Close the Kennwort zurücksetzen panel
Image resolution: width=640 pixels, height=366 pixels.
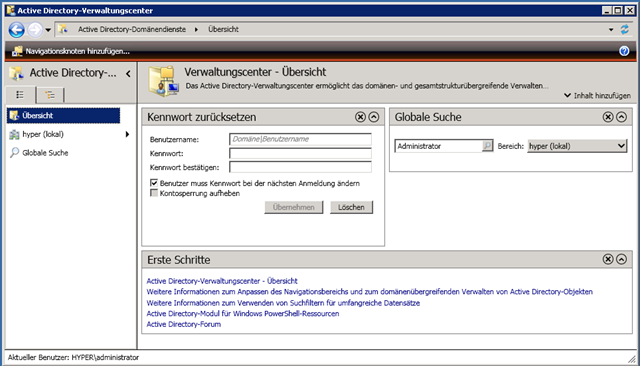pos(360,117)
